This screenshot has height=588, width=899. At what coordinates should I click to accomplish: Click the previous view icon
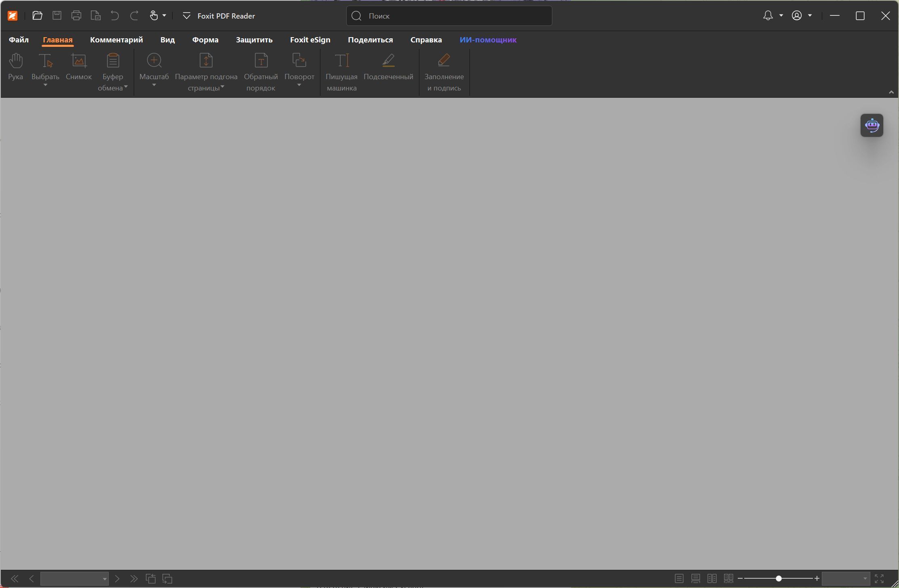[x=151, y=579]
